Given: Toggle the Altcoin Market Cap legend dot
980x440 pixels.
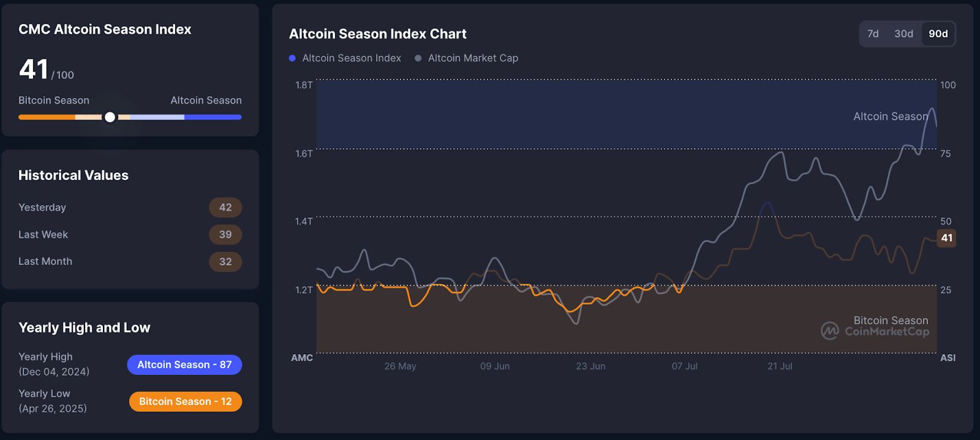Looking at the screenshot, I should (418, 58).
